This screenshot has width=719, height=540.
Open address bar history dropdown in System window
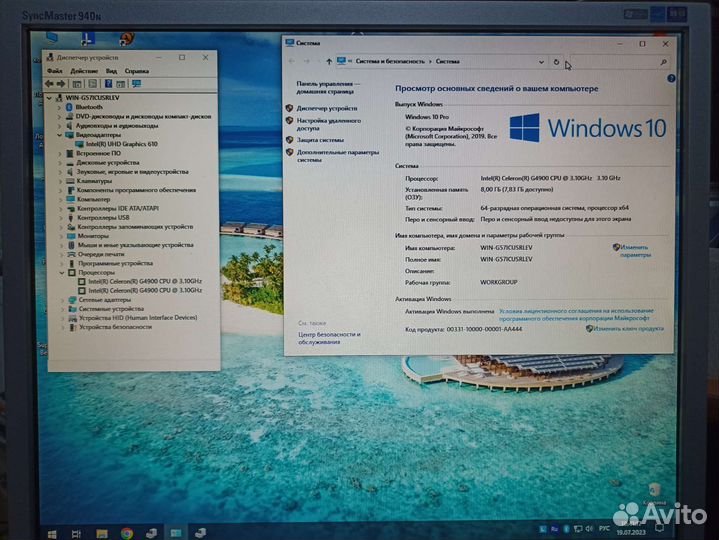coord(541,61)
